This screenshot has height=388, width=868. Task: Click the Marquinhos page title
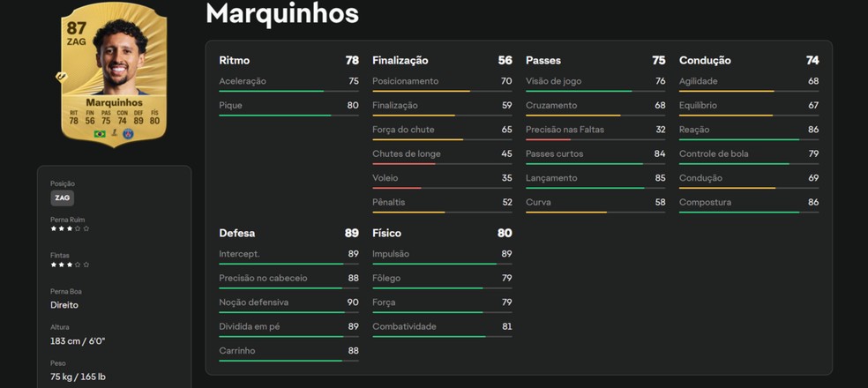(x=281, y=13)
